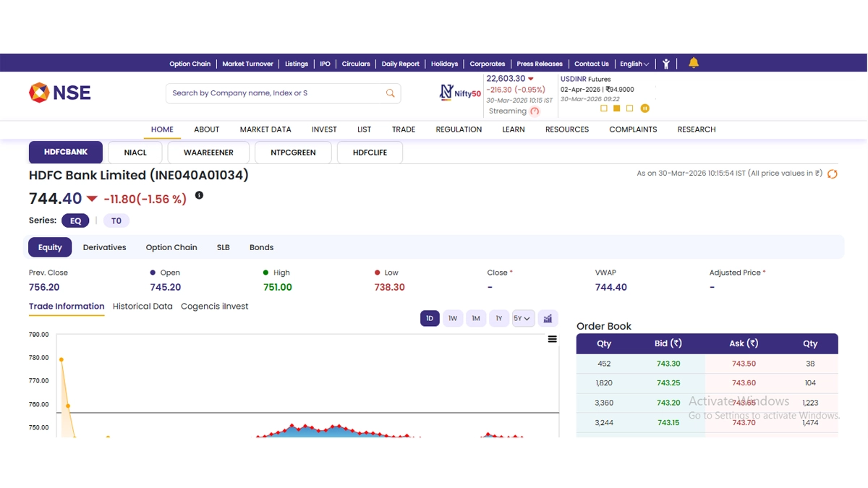
Task: Select the EQ series toggle
Action: [x=75, y=221]
